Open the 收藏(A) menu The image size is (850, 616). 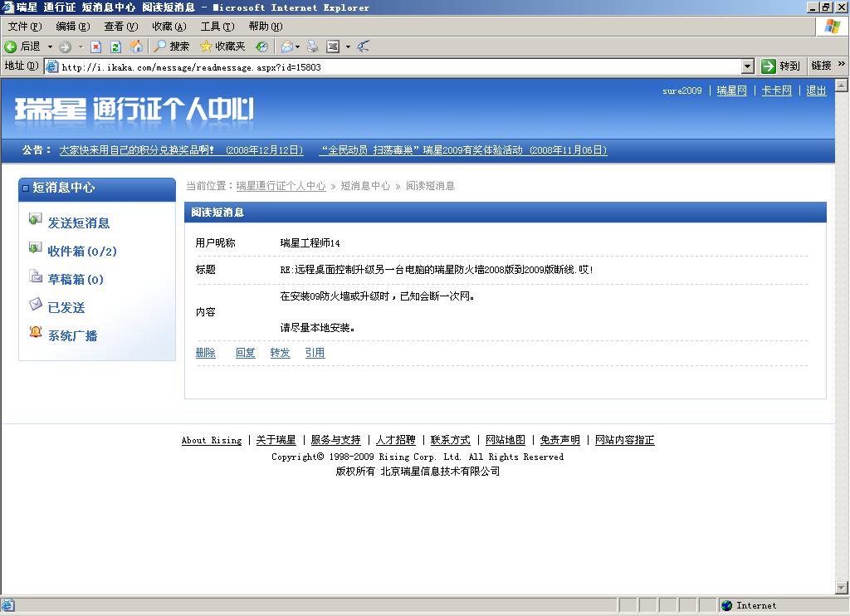(169, 26)
